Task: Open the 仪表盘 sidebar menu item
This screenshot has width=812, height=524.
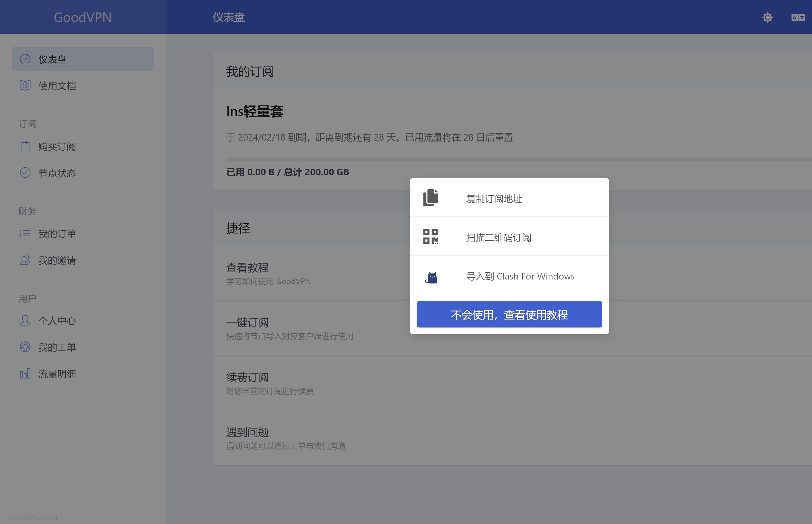Action: point(83,59)
